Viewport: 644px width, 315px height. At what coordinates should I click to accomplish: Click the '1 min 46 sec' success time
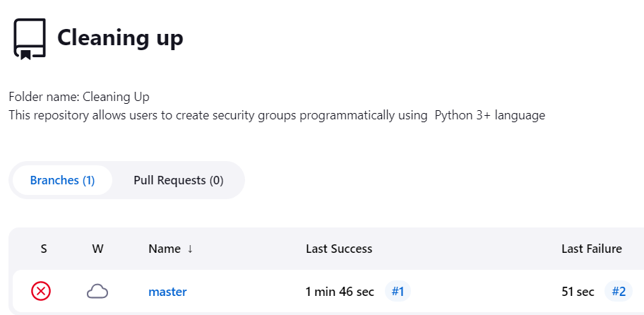(x=340, y=291)
